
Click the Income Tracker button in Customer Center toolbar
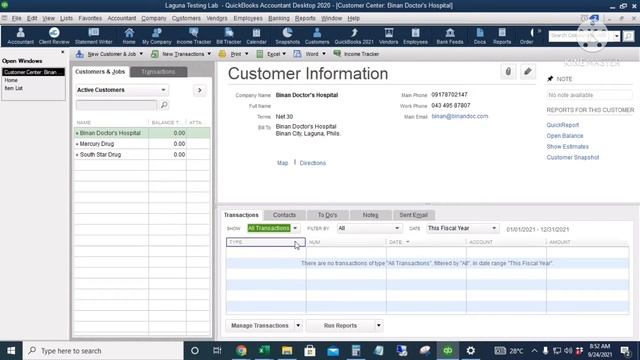[x=356, y=54]
